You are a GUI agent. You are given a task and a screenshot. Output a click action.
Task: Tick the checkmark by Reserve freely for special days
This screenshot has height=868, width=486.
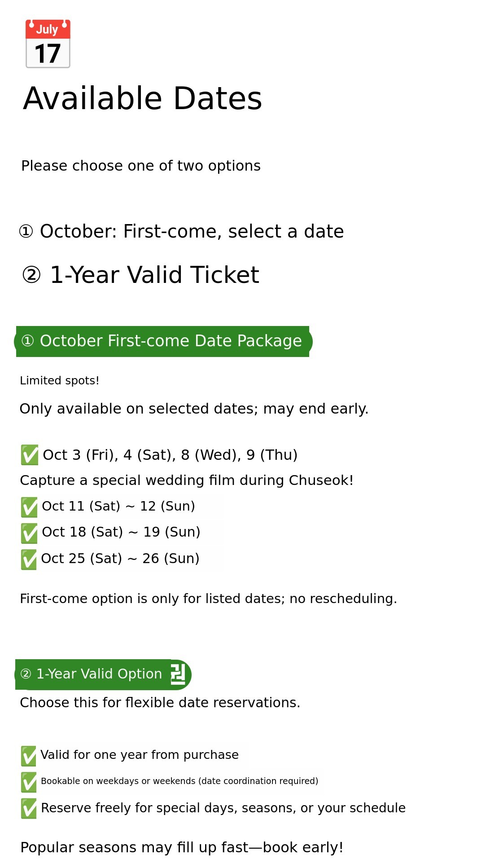(x=29, y=808)
